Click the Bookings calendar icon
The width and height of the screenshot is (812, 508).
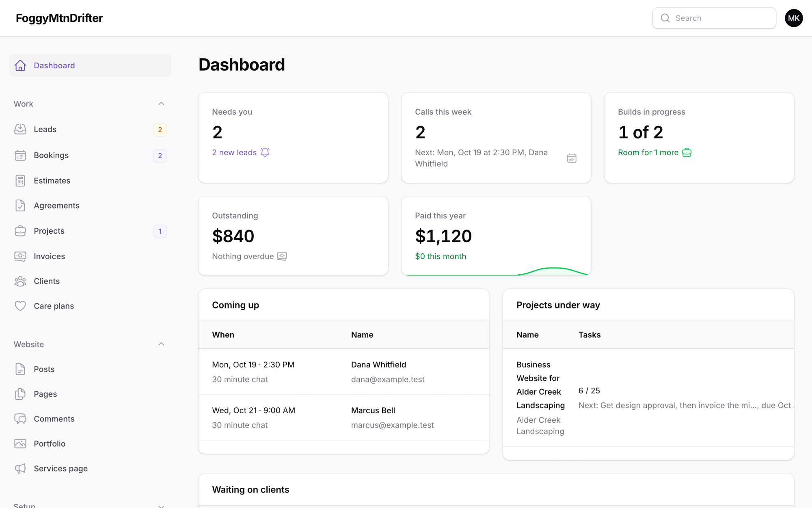20,155
